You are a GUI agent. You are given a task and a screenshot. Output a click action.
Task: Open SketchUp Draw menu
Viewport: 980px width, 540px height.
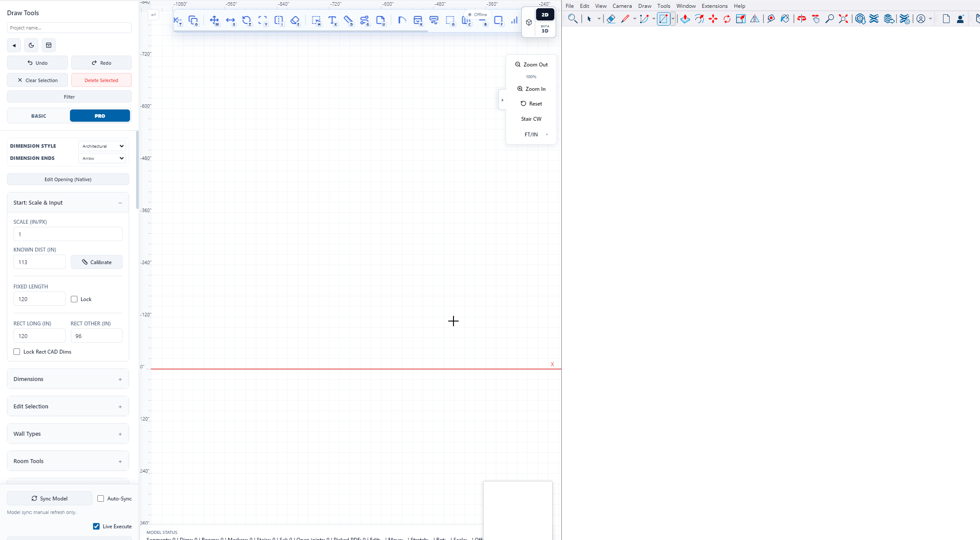pyautogui.click(x=645, y=6)
